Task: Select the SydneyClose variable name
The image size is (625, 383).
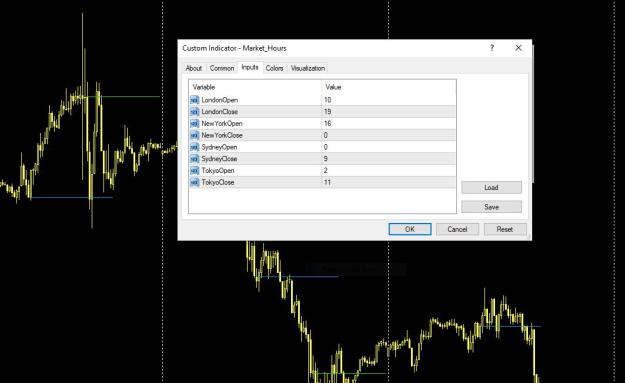Action: [219, 159]
